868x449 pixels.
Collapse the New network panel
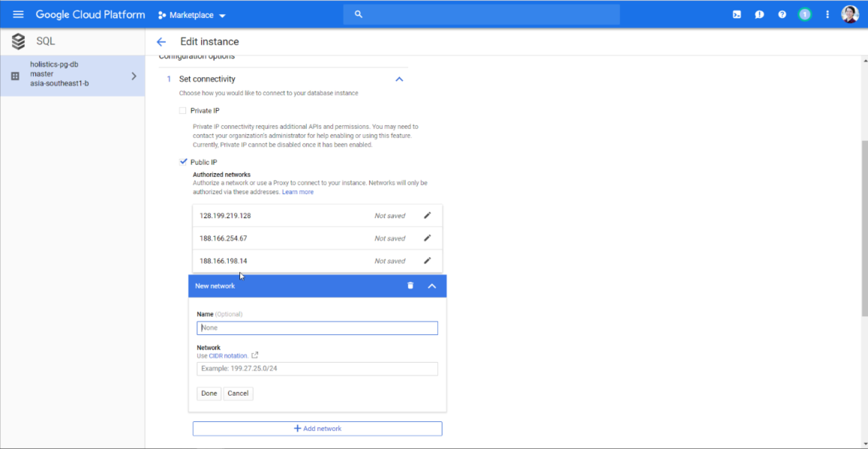point(432,286)
